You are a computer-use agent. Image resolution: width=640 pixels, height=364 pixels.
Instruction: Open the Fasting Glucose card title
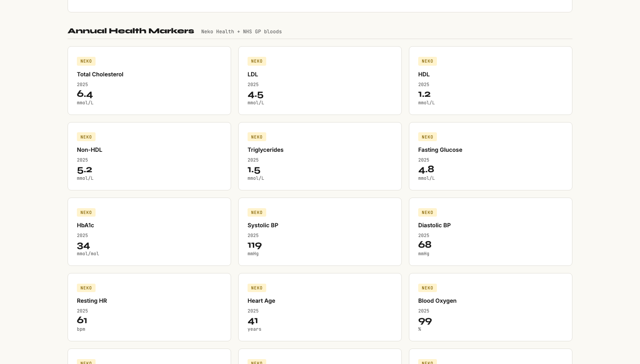coord(440,150)
